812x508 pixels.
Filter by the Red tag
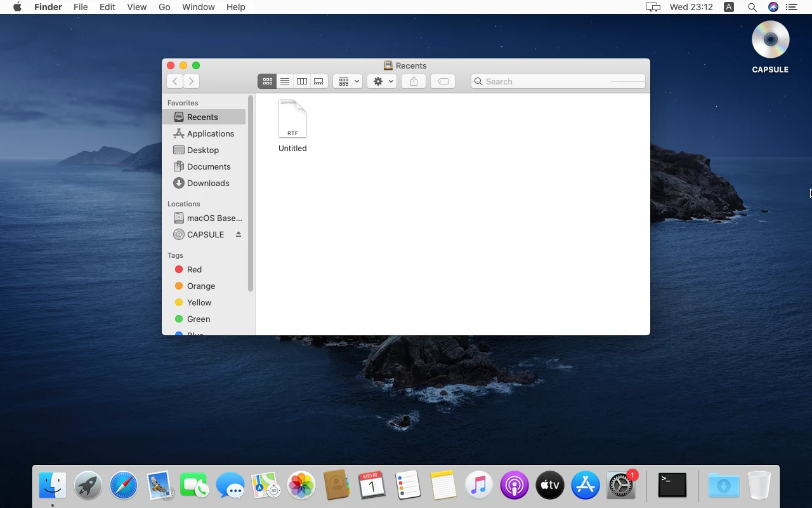[x=204, y=269]
